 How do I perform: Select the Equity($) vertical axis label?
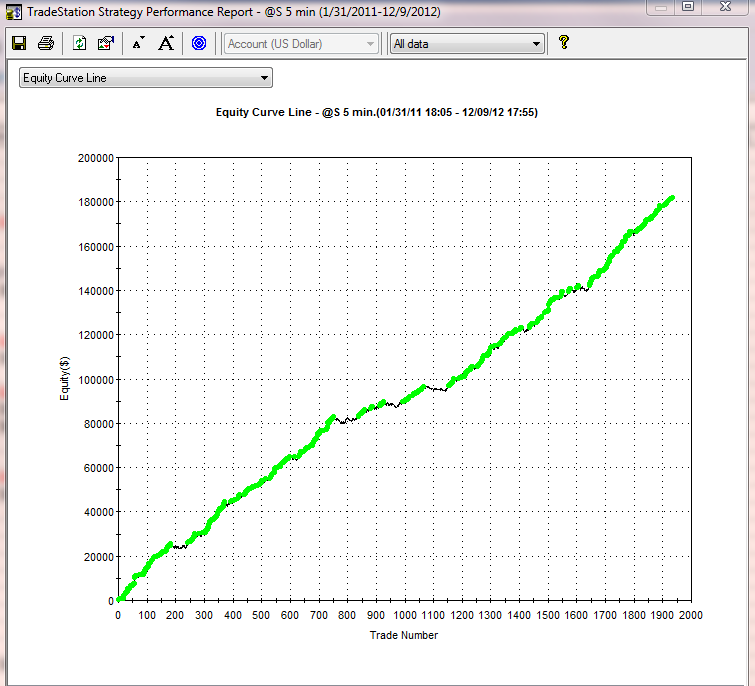tap(63, 379)
